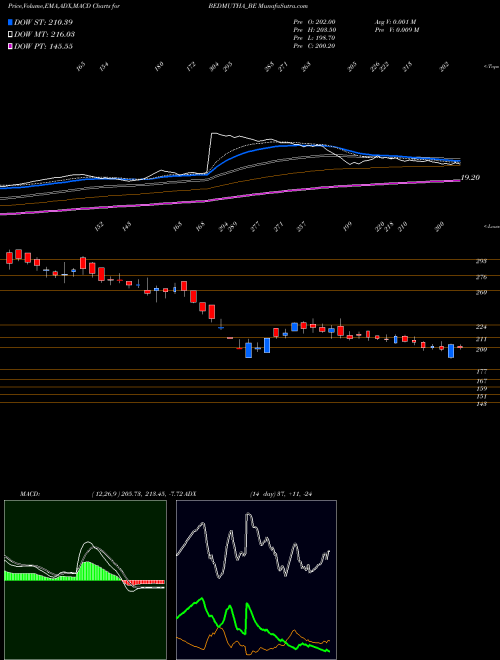Open the MACD histogram chart thumbnail

[x=85, y=580]
